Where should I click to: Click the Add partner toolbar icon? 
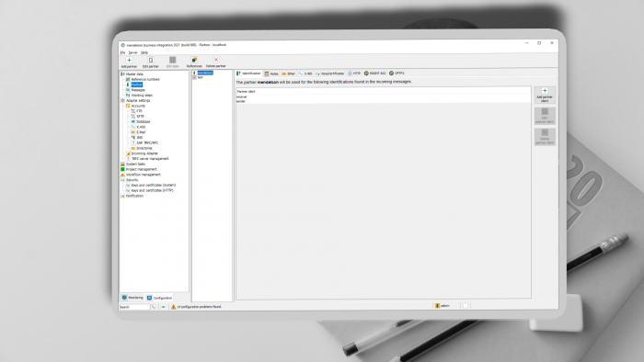pyautogui.click(x=129, y=60)
